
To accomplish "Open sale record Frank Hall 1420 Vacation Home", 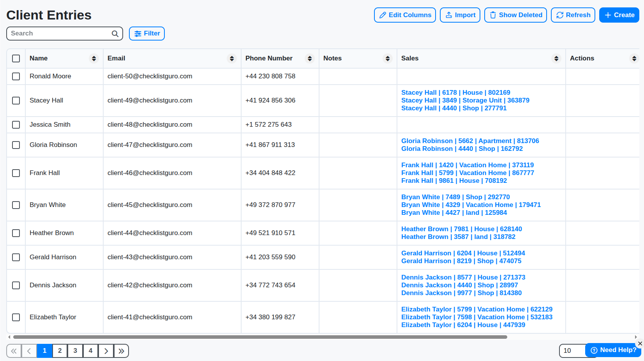I will click(468, 165).
